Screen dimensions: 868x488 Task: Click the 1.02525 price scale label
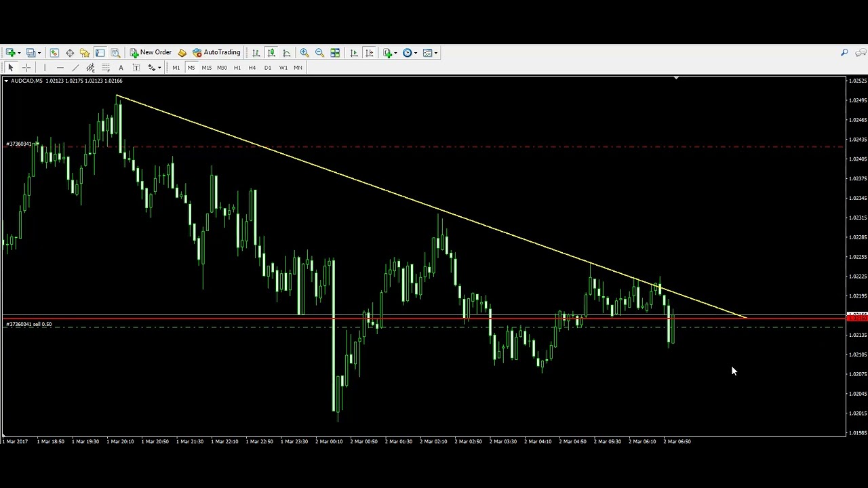(x=858, y=81)
